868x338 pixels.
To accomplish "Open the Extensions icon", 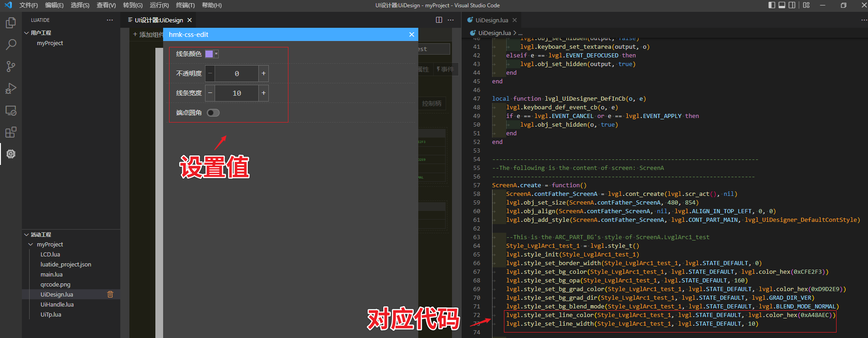I will (x=10, y=132).
